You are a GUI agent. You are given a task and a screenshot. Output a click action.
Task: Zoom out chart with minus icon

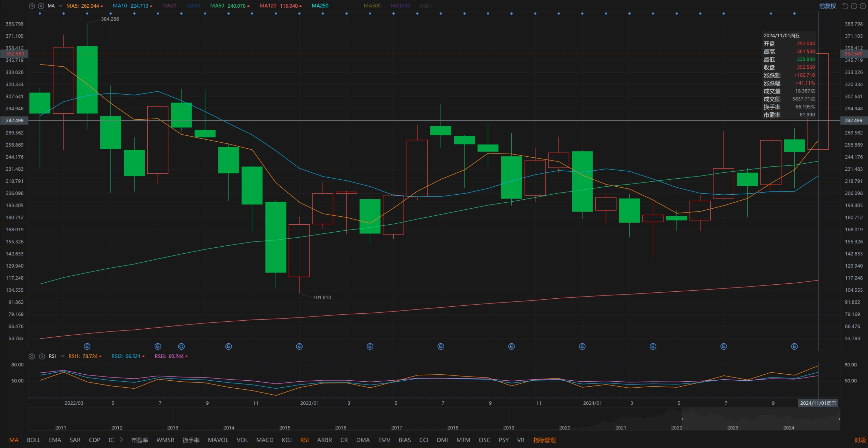(x=854, y=6)
